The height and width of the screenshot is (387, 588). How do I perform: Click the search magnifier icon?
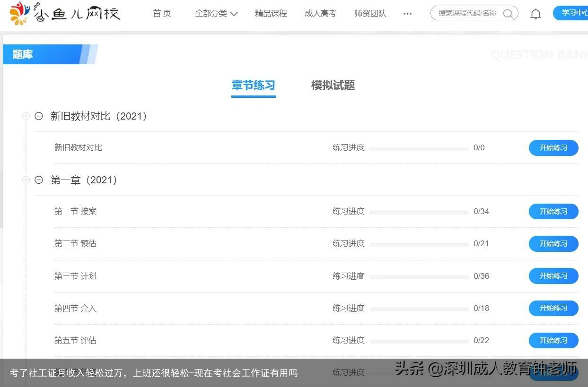coord(509,14)
